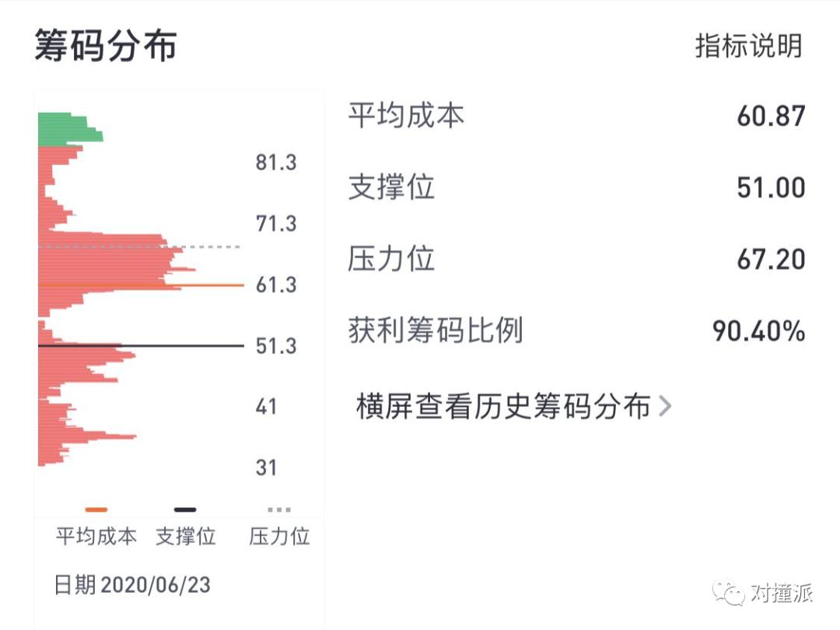840x630 pixels.
Task: Click the orange 平均成本 legend marker
Action: [96, 510]
